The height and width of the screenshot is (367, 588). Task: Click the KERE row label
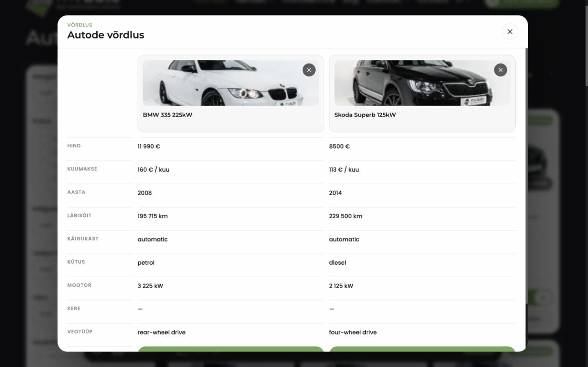click(74, 308)
